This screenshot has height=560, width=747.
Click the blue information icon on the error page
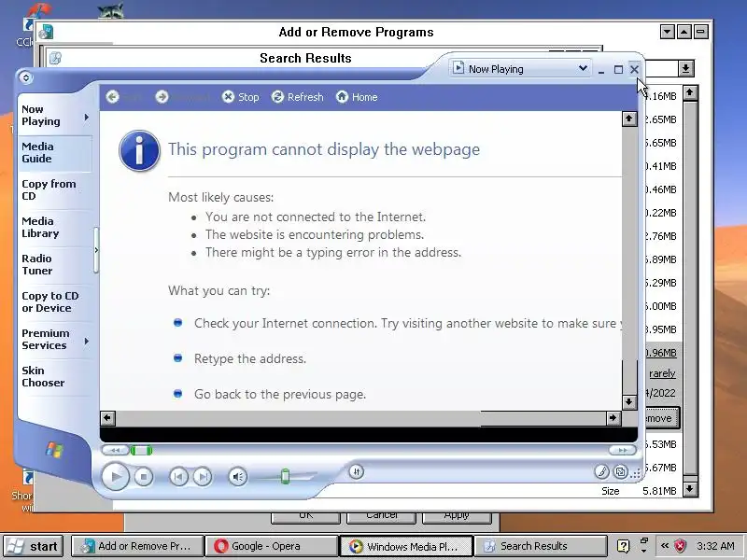click(139, 150)
